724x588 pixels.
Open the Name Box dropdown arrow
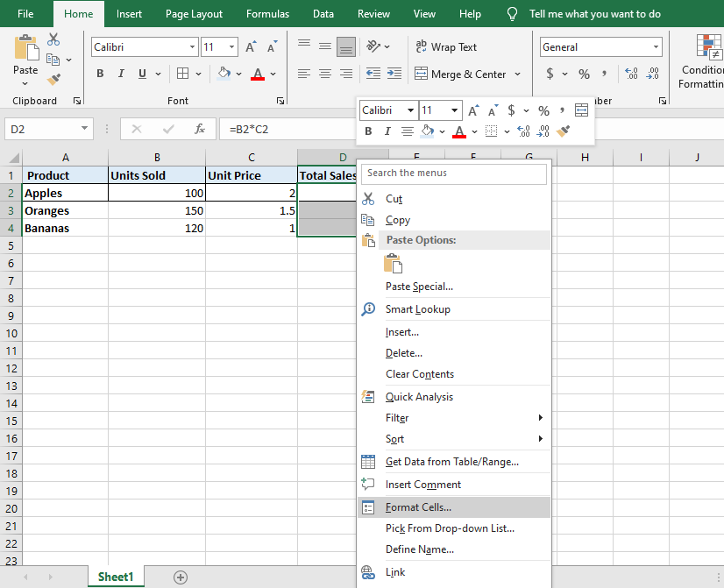click(85, 129)
